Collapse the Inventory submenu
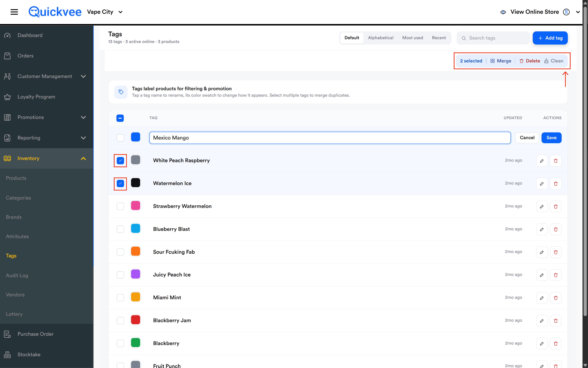588x368 pixels. [83, 158]
